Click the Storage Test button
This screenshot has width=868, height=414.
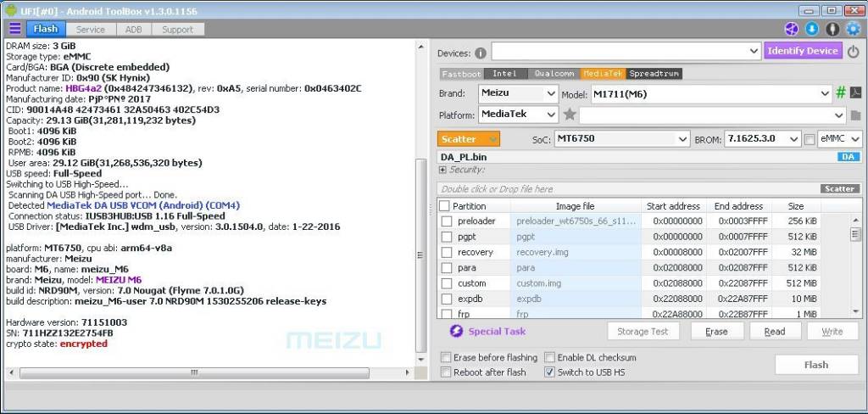pos(643,332)
